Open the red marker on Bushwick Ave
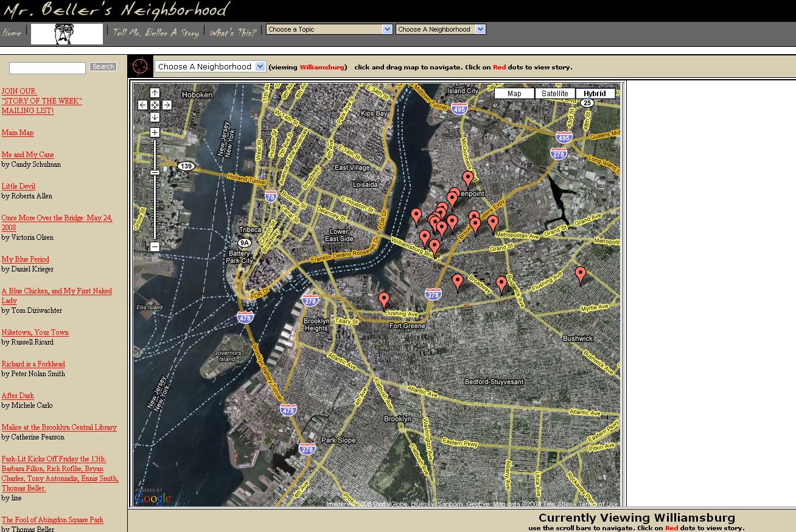This screenshot has width=796, height=532. [501, 284]
